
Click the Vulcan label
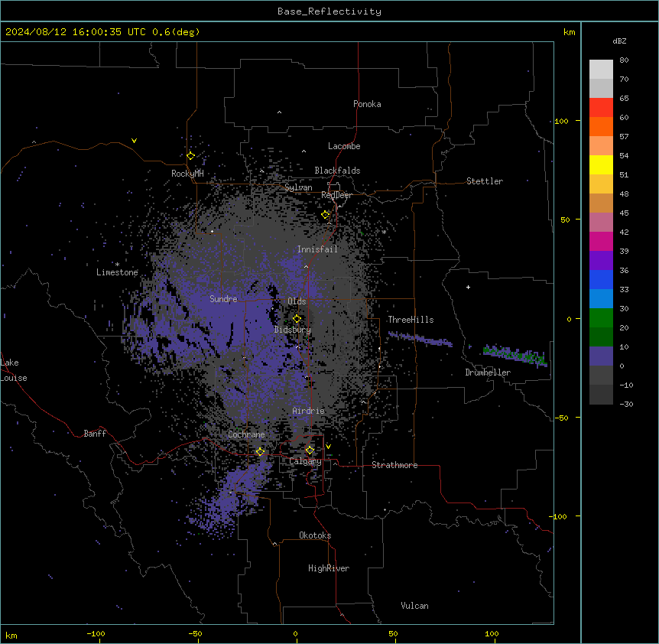[x=415, y=606]
